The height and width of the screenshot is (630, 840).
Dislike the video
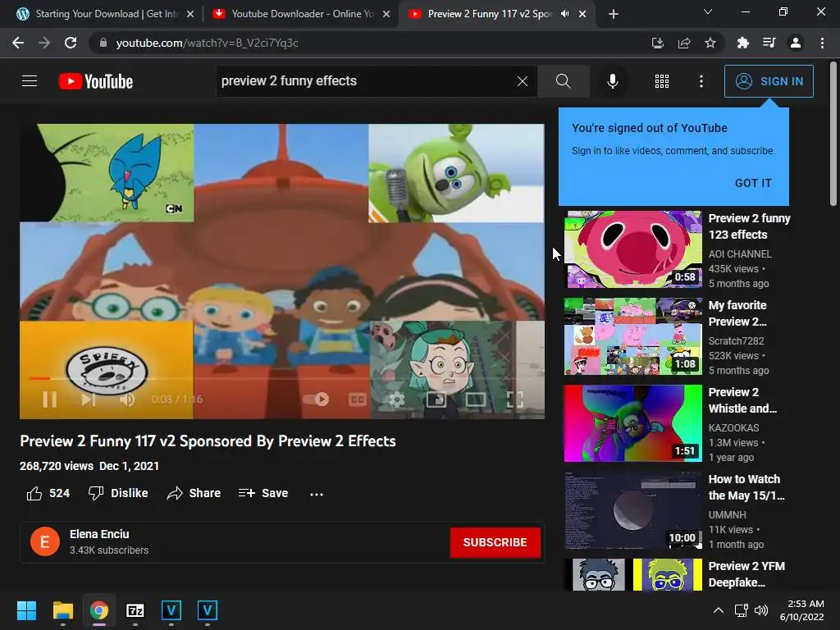coord(118,493)
